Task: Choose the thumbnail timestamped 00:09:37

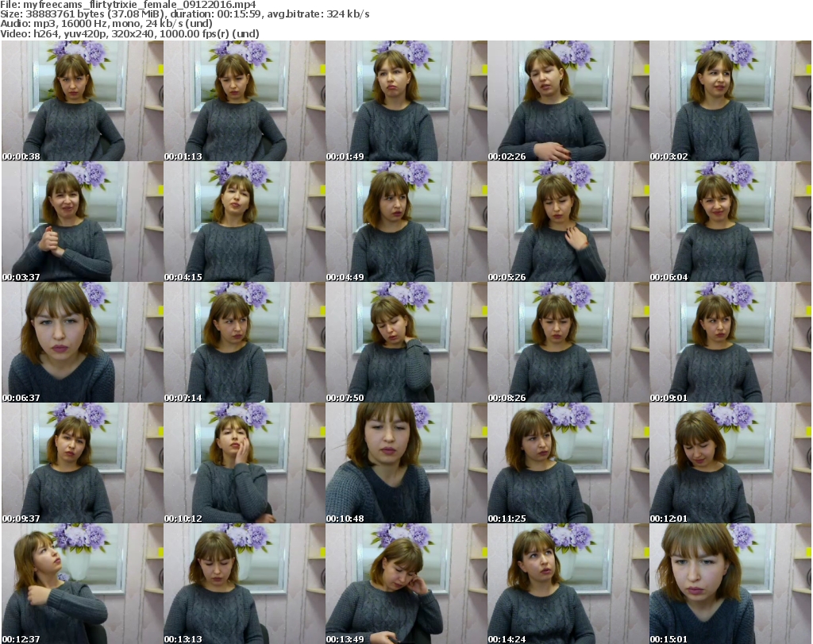Action: point(83,463)
